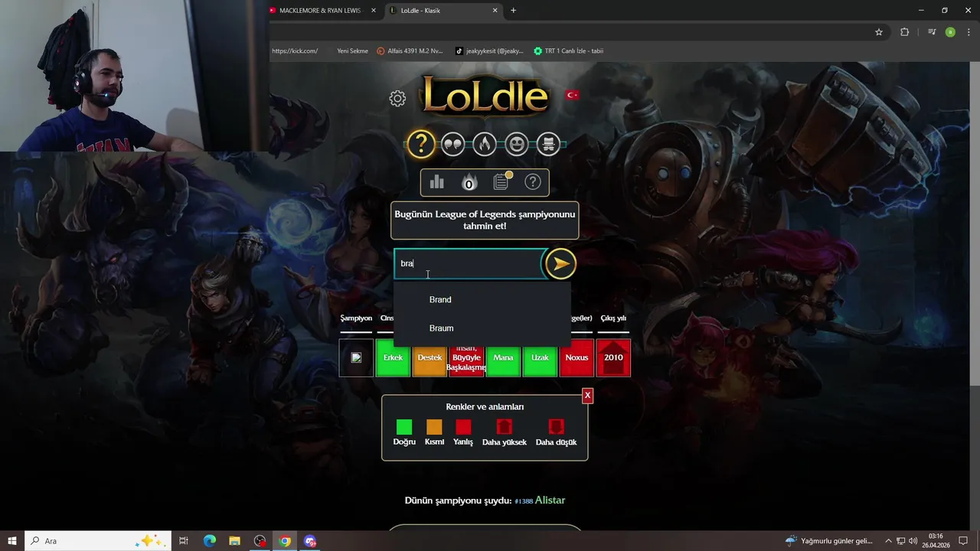Open Task View on the taskbar
The image size is (980, 551).
[184, 541]
